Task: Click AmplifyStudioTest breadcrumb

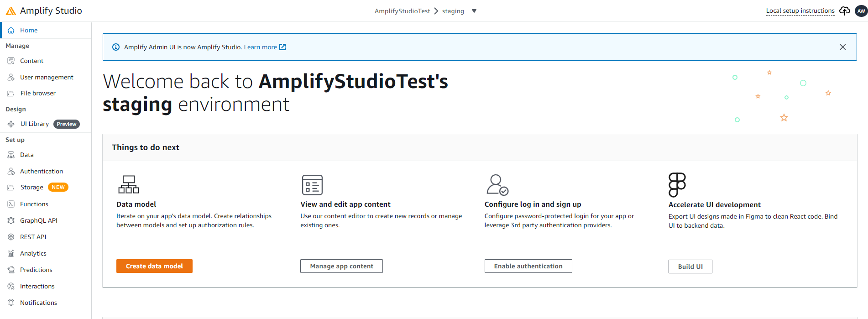Action: pos(402,11)
